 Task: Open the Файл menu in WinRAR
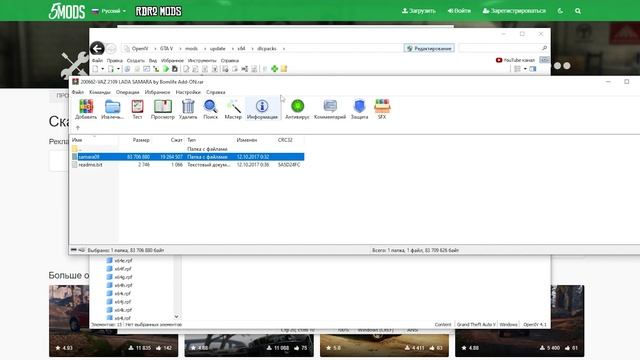pos(78,92)
